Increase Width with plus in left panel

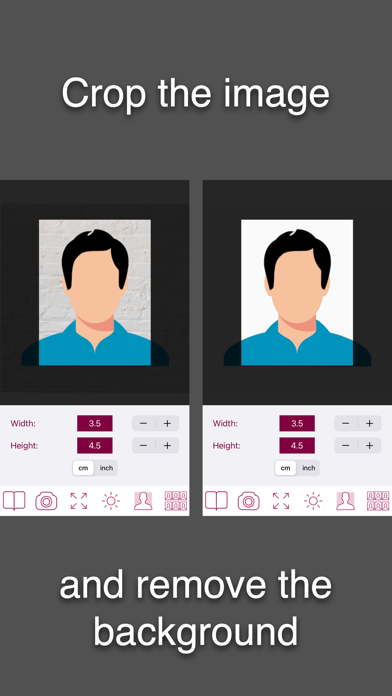167,423
